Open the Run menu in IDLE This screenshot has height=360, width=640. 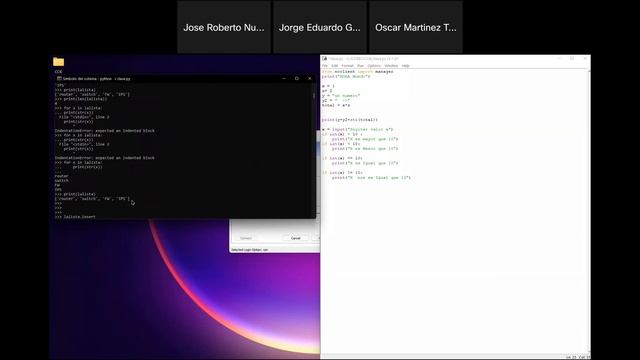360,66
